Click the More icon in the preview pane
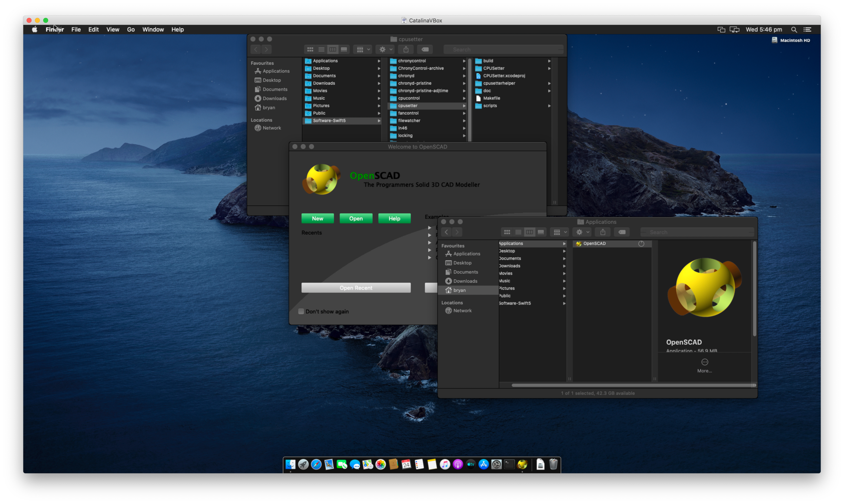Viewport: 844px width, 504px height. 704,362
